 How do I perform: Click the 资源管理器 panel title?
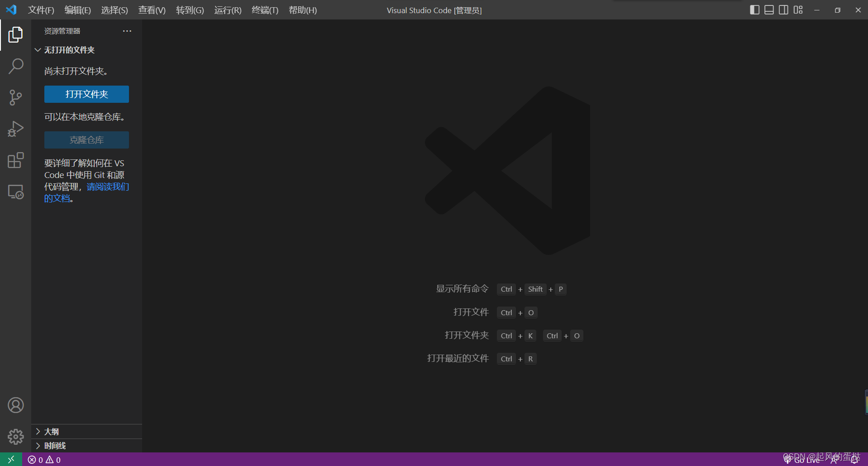[62, 31]
